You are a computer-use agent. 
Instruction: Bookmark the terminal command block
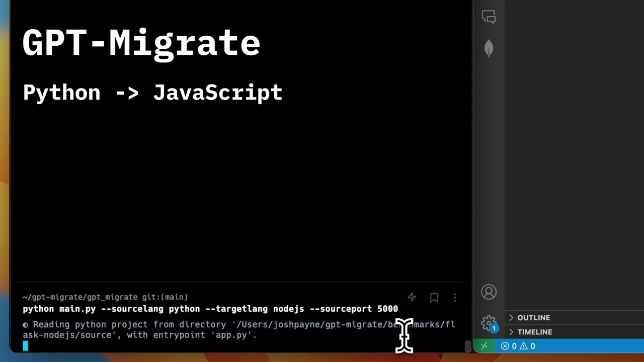tap(434, 298)
